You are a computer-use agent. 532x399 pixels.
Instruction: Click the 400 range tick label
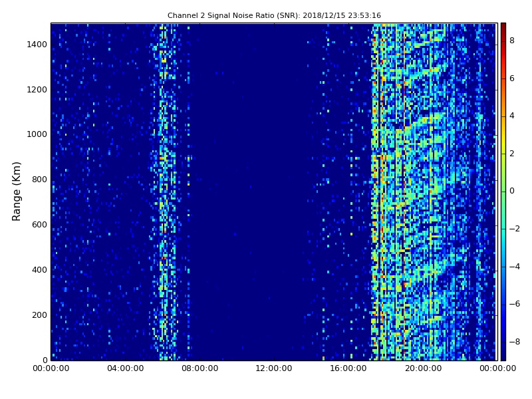pyautogui.click(x=39, y=270)
